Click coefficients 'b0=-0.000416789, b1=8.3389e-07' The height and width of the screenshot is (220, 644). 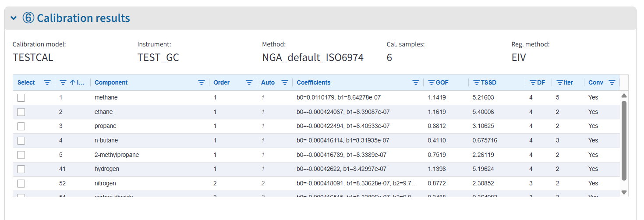(341, 155)
